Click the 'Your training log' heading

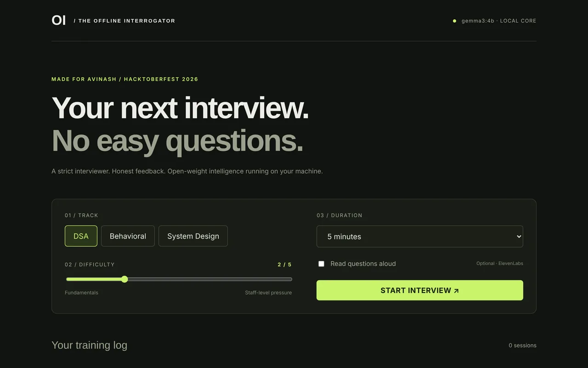[89, 345]
